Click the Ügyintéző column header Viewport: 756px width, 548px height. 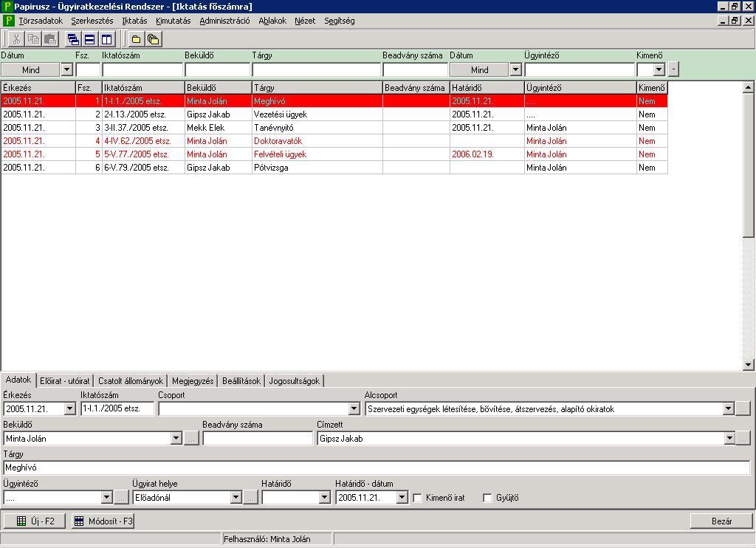point(580,88)
